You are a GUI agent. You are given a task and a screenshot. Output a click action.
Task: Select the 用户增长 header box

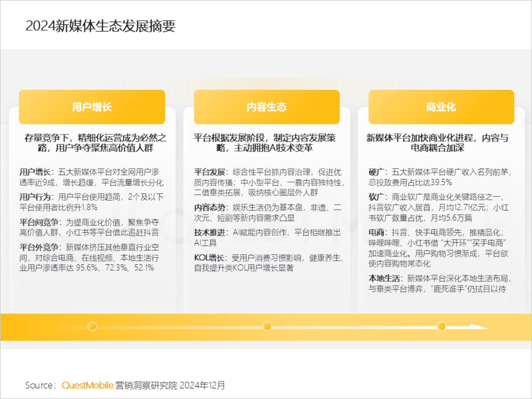pyautogui.click(x=92, y=107)
